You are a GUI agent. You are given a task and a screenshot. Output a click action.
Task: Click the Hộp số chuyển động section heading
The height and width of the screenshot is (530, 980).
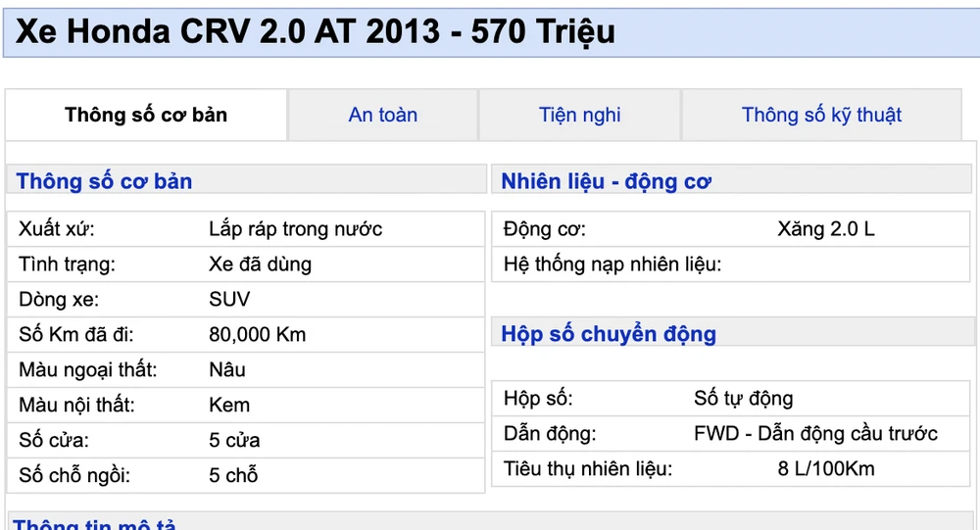609,334
